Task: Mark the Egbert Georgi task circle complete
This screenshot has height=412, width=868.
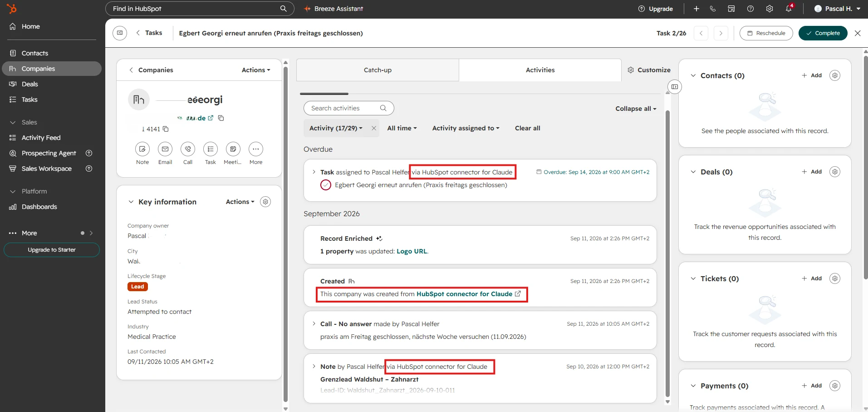Action: pyautogui.click(x=326, y=185)
